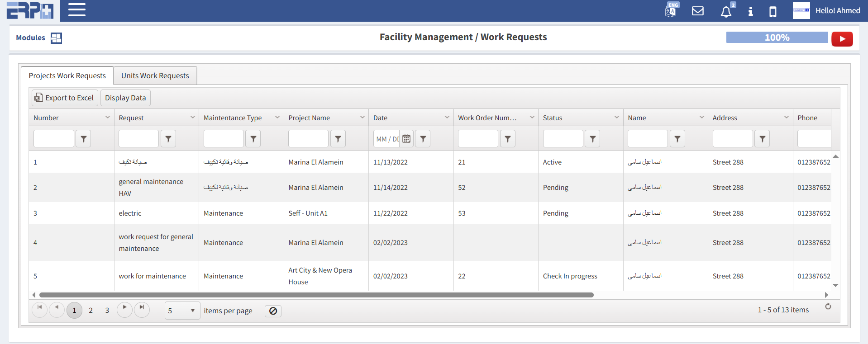Open the Date filter calendar picker
Screen dimensions: 868x344
pyautogui.click(x=406, y=139)
